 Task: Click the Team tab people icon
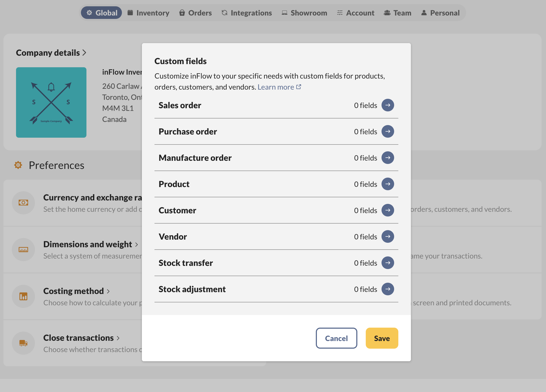click(x=387, y=13)
